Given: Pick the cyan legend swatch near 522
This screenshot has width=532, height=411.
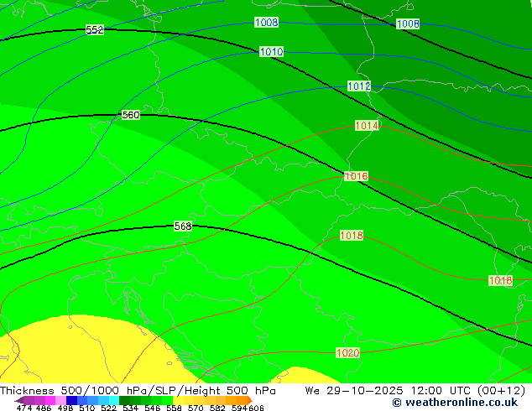Looking at the screenshot, I should click(114, 400).
